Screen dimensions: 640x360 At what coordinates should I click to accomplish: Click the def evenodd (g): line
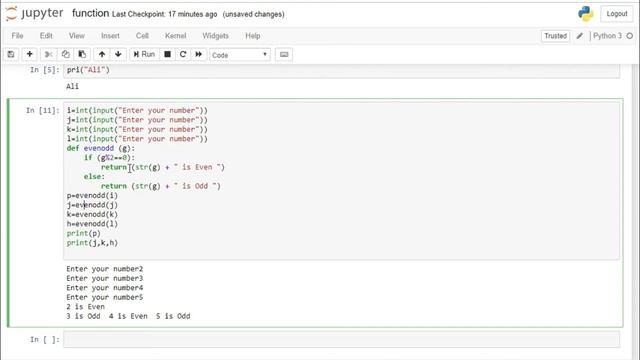pyautogui.click(x=101, y=148)
